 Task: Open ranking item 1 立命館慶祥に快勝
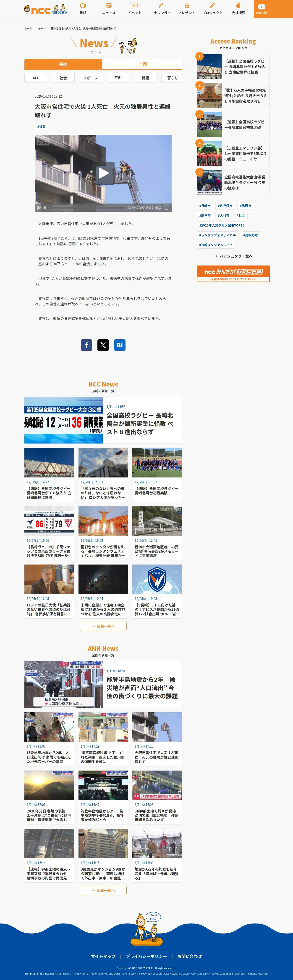[233, 67]
